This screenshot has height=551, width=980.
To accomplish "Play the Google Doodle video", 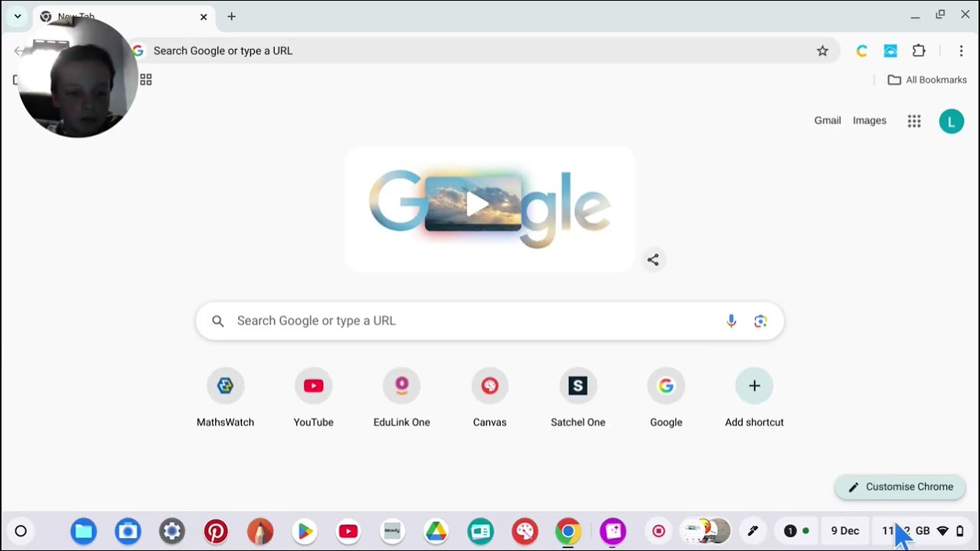I will point(476,204).
